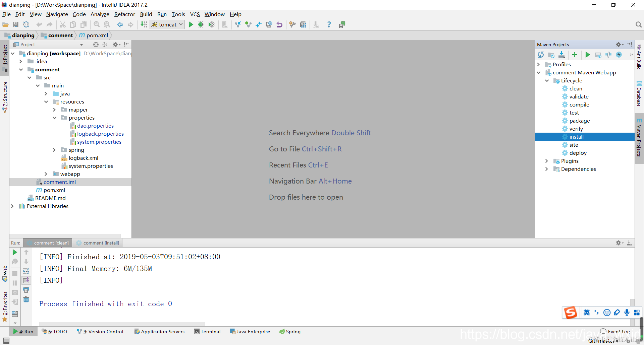This screenshot has height=345, width=644.
Task: Run Maven Build green arrow in Maven panel
Action: (x=588, y=55)
